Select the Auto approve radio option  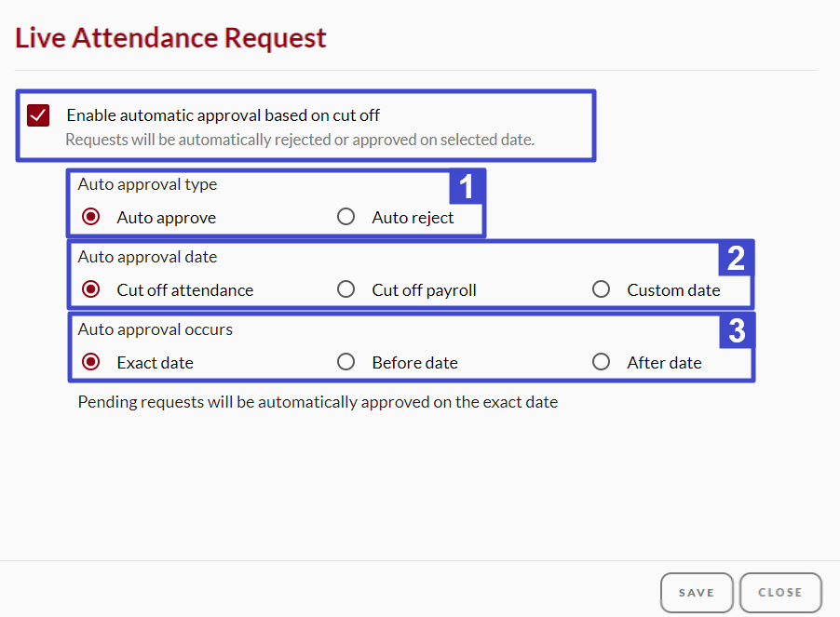(x=90, y=217)
